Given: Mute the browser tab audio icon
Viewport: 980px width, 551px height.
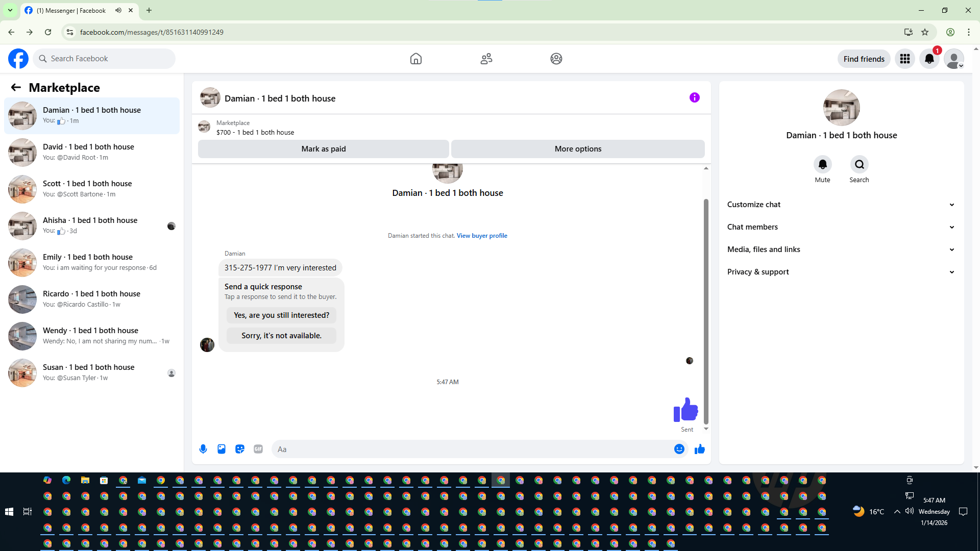Looking at the screenshot, I should click(x=118, y=10).
